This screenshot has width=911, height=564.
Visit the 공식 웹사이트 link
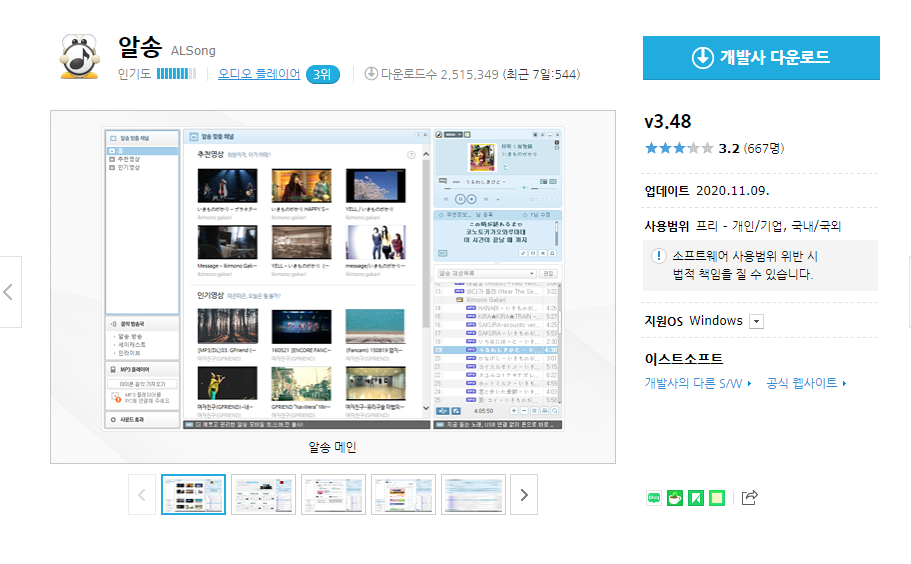click(x=806, y=383)
